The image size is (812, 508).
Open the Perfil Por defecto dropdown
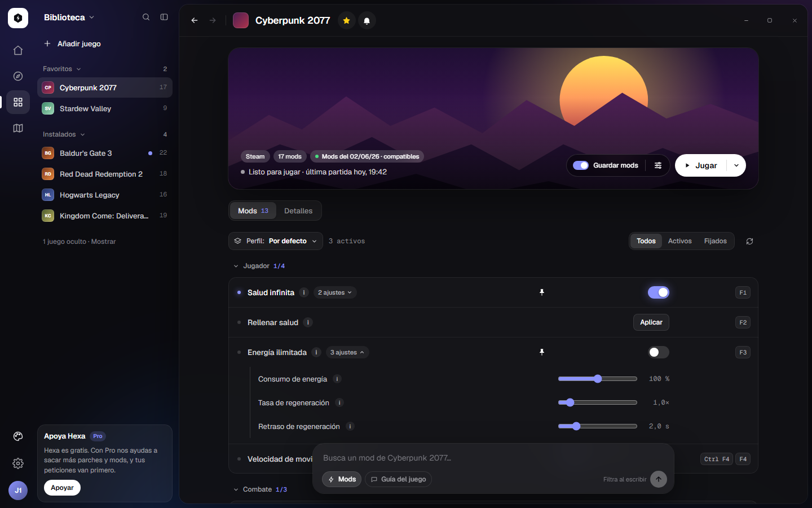pos(276,241)
